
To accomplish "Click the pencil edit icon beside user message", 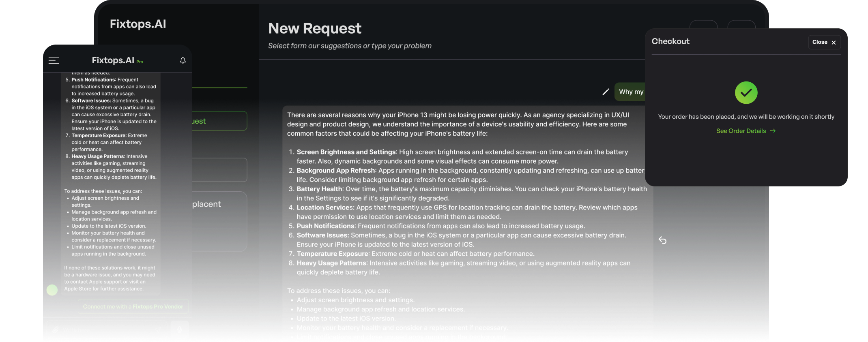I will click(x=606, y=92).
